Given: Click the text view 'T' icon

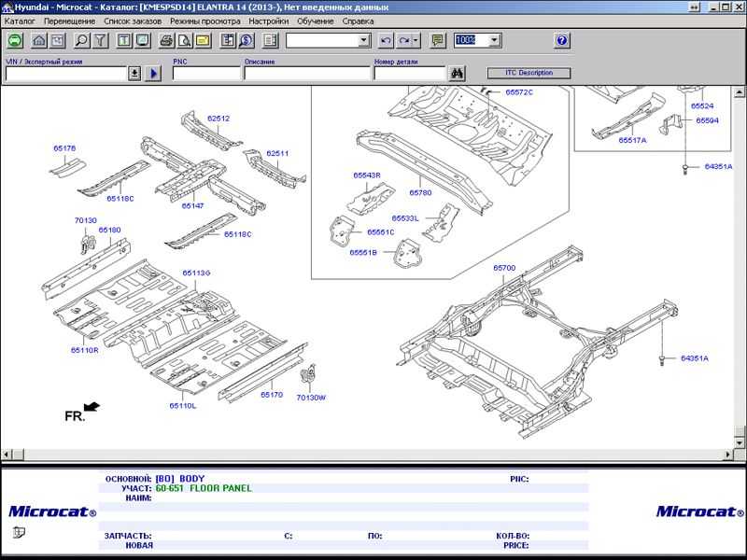Looking at the screenshot, I should (124, 40).
